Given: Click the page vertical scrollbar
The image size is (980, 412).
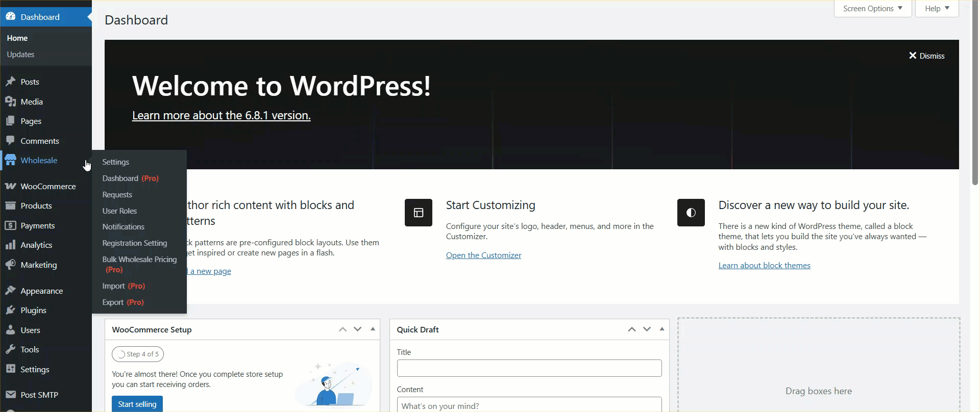Looking at the screenshot, I should tap(975, 92).
